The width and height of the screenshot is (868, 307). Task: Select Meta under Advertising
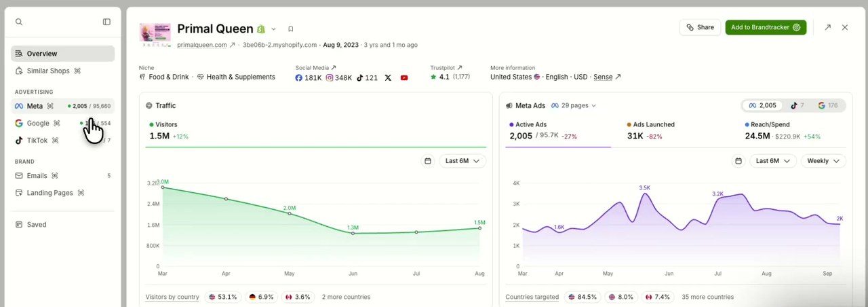pos(62,106)
